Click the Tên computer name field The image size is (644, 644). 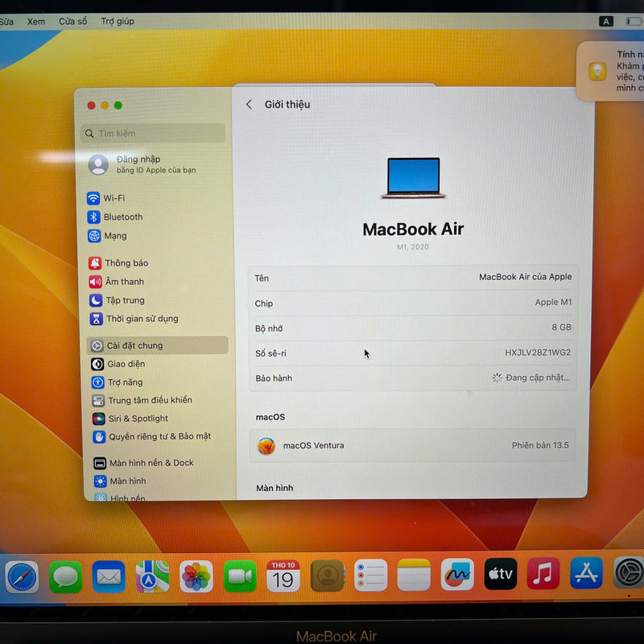(413, 278)
